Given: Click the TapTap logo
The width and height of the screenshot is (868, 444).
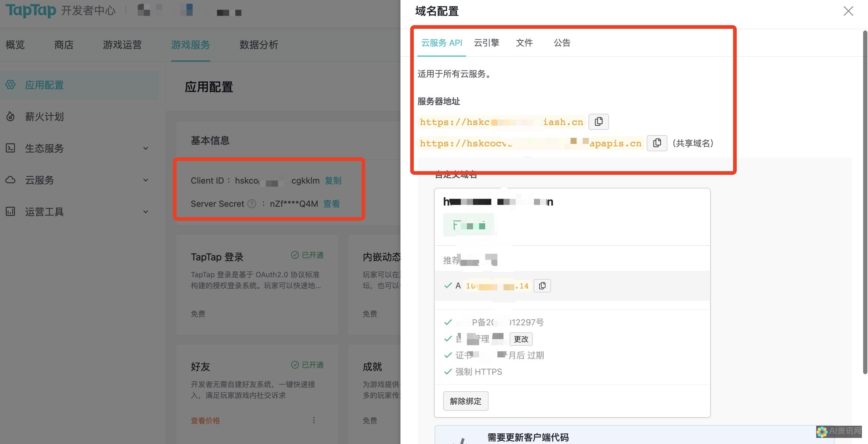Looking at the screenshot, I should 31,10.
